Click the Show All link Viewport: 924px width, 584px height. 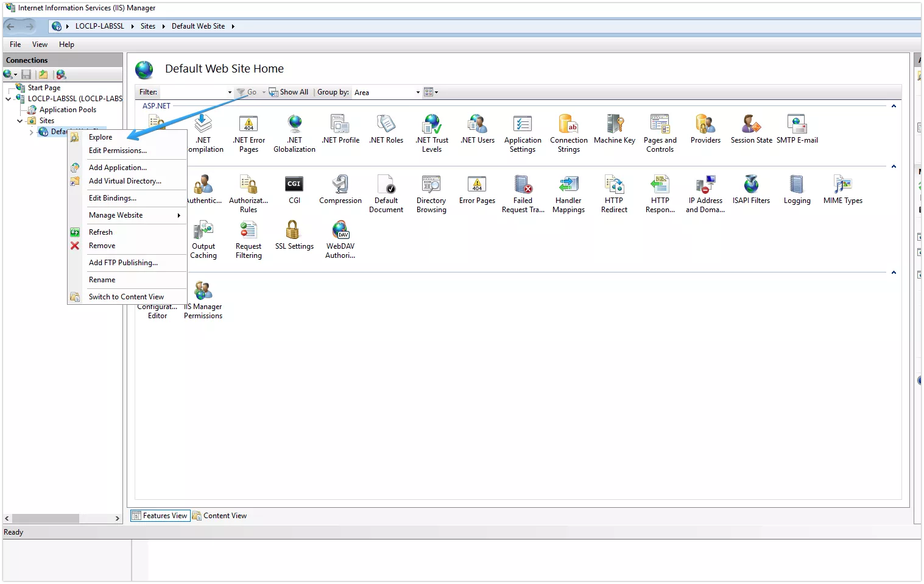294,91
